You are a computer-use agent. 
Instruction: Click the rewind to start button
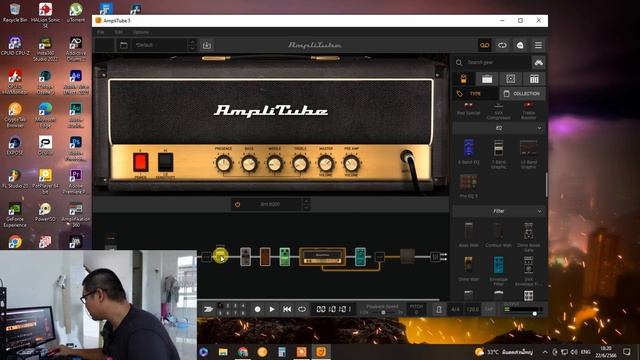[x=287, y=309]
